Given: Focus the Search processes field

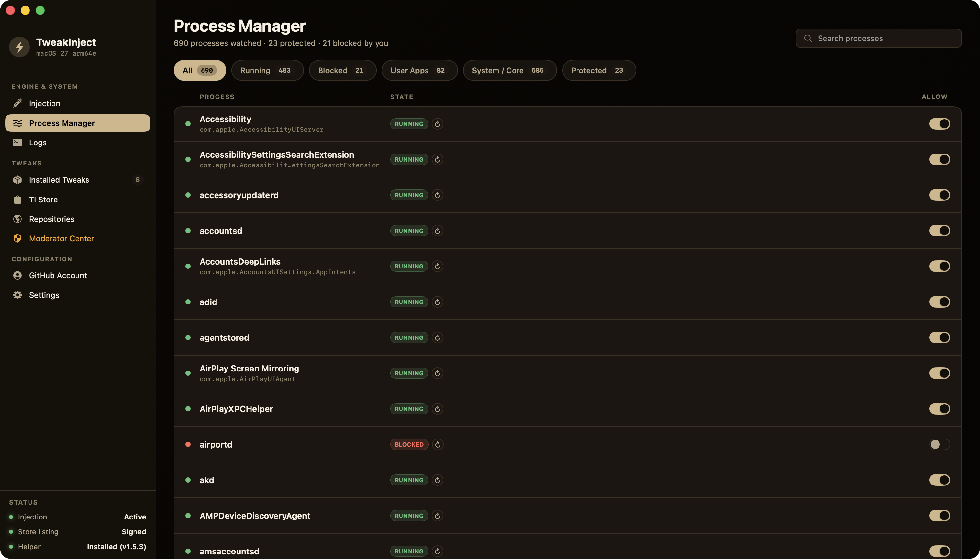Looking at the screenshot, I should [x=879, y=39].
